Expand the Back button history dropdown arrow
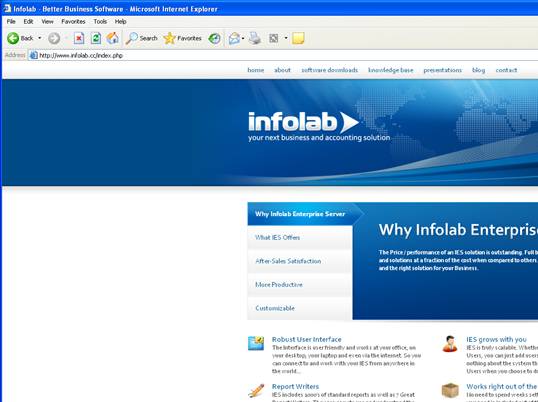This screenshot has height=402, width=538. pyautogui.click(x=39, y=38)
